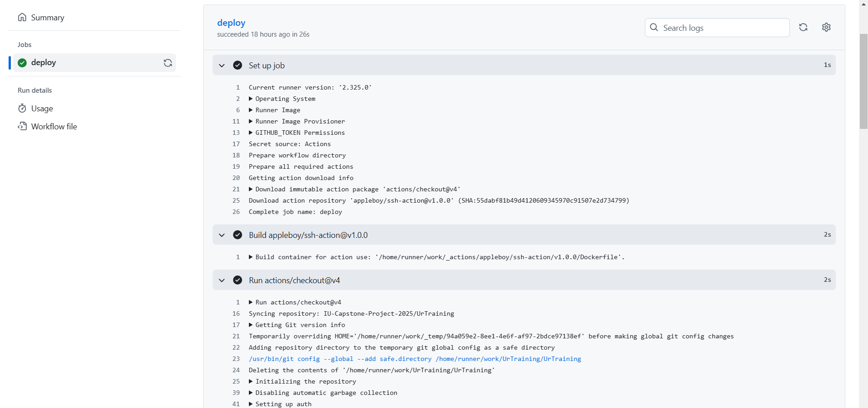Click line number 17 in Set up job

[236, 144]
